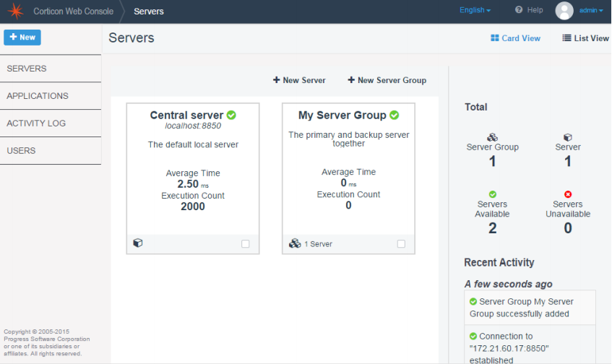Click the cube server icon on Central server card
This screenshot has width=612, height=364.
pyautogui.click(x=138, y=243)
